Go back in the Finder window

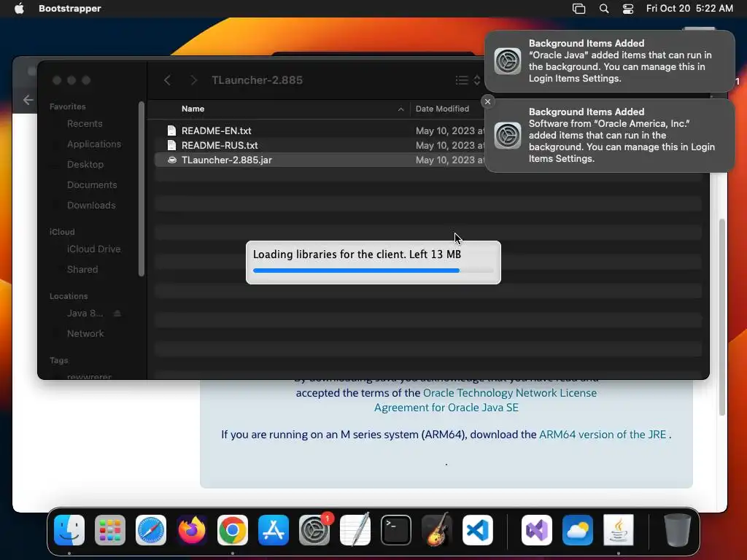(167, 80)
